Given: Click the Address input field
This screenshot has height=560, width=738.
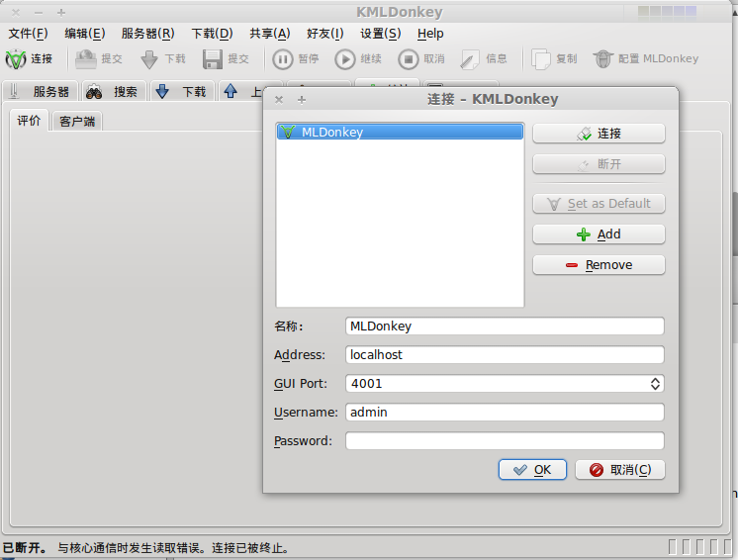Looking at the screenshot, I should coord(505,355).
